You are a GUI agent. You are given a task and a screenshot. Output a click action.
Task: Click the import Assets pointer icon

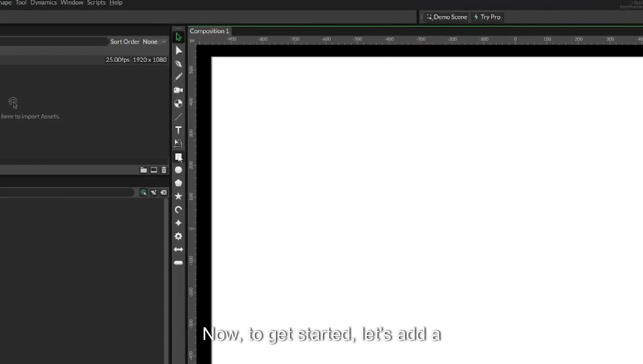[x=13, y=103]
